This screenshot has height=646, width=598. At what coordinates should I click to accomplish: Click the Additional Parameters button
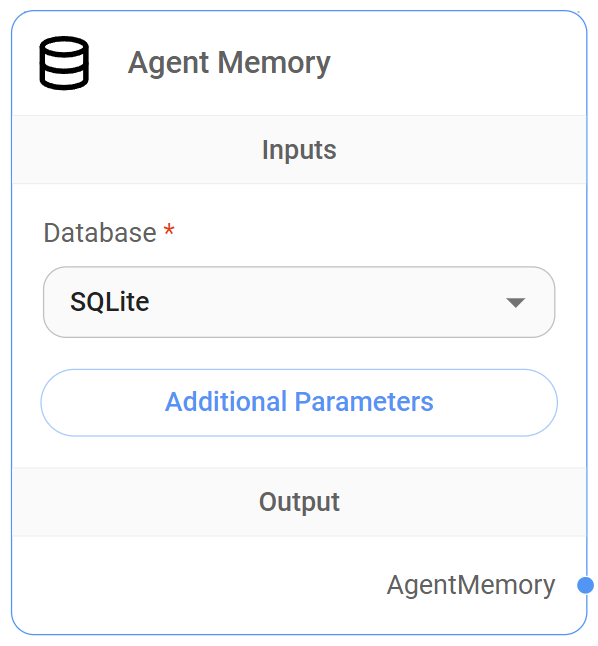point(299,402)
